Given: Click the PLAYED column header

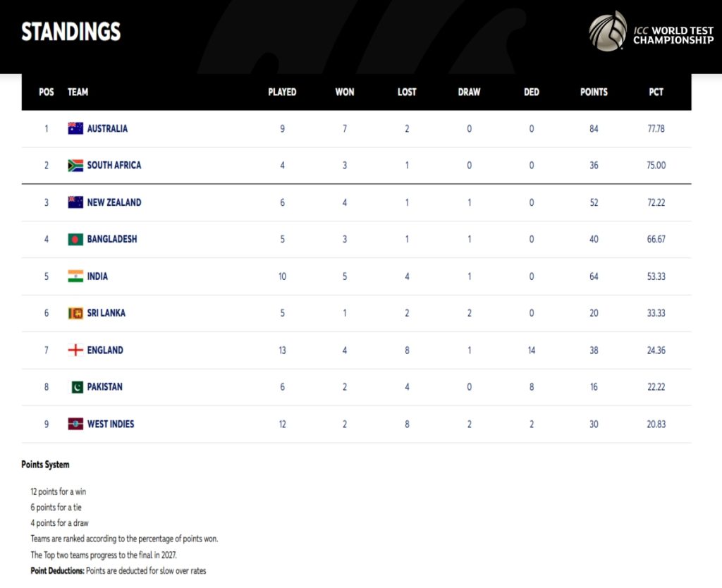Looking at the screenshot, I should point(282,92).
